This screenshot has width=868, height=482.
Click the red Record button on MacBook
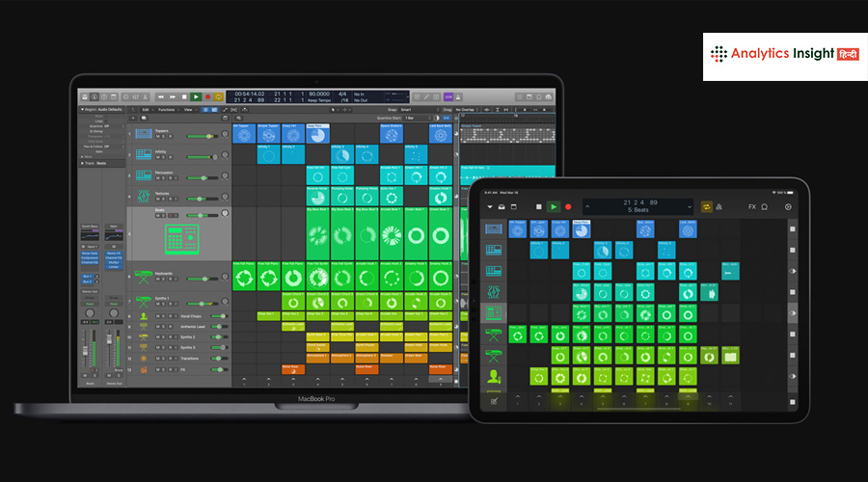(208, 96)
